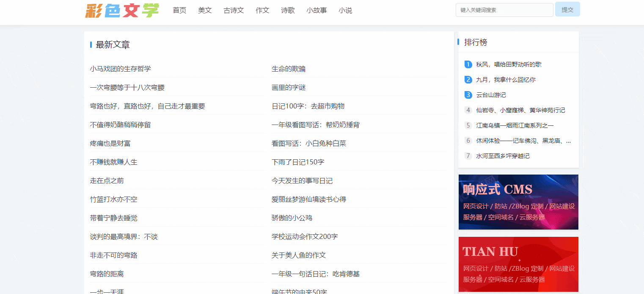Open the 美文 section
The image size is (644, 294).
[x=205, y=10]
